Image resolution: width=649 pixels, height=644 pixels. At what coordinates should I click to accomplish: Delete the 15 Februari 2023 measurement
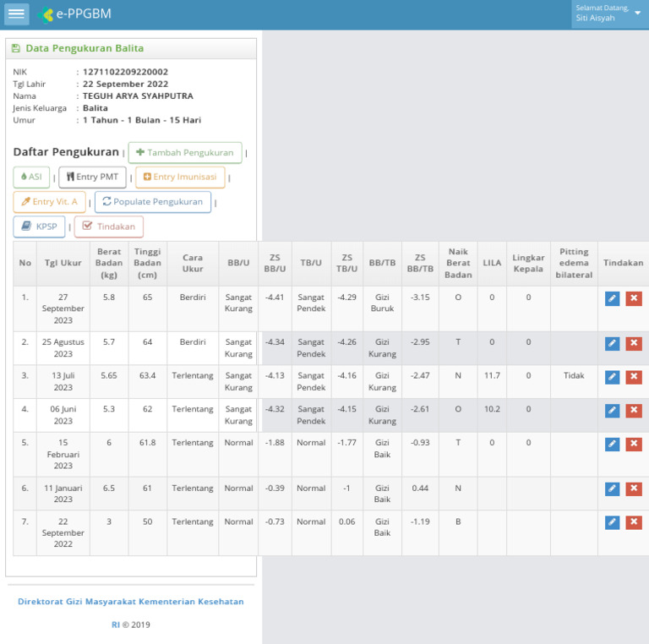click(634, 444)
